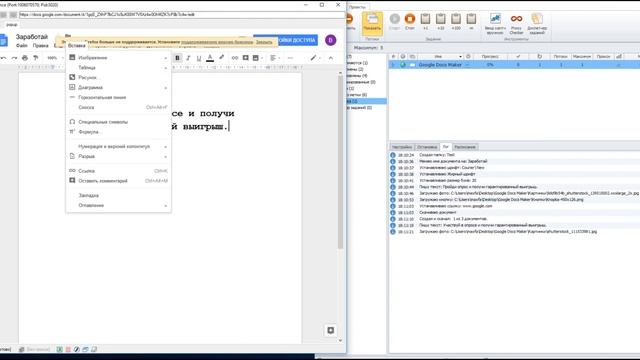Open the zoom percentage dropdown
This screenshot has width=640, height=360.
point(55,58)
